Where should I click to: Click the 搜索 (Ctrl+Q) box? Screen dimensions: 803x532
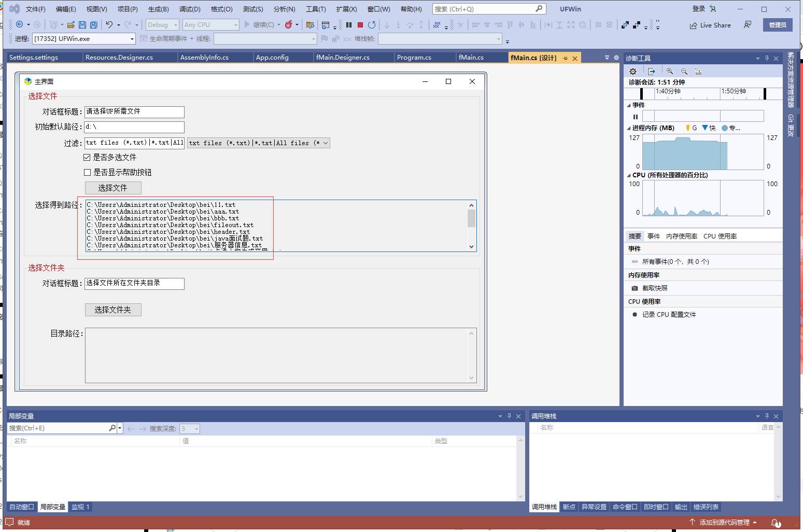pyautogui.click(x=488, y=9)
